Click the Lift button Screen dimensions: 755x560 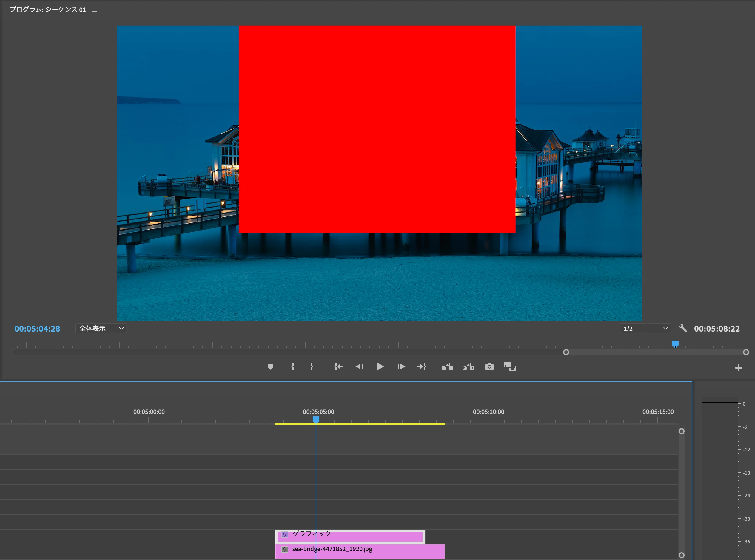447,366
